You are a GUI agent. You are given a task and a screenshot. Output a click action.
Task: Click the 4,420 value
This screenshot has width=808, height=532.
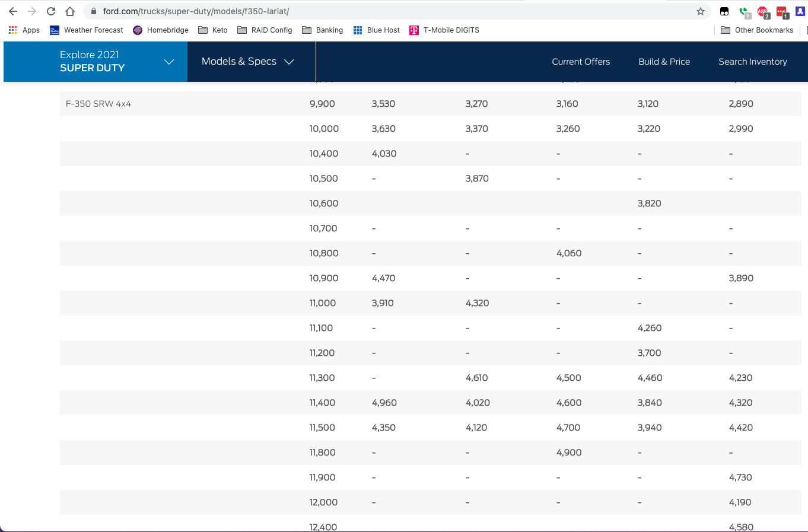(740, 428)
